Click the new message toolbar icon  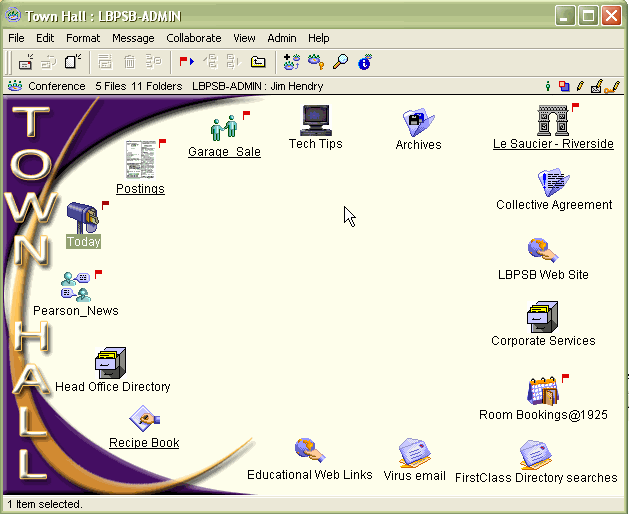26,62
